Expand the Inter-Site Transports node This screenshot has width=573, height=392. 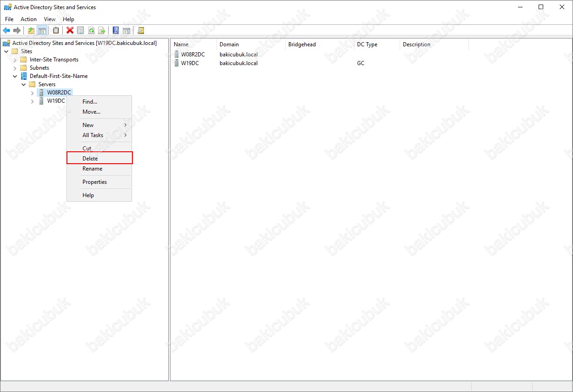15,60
